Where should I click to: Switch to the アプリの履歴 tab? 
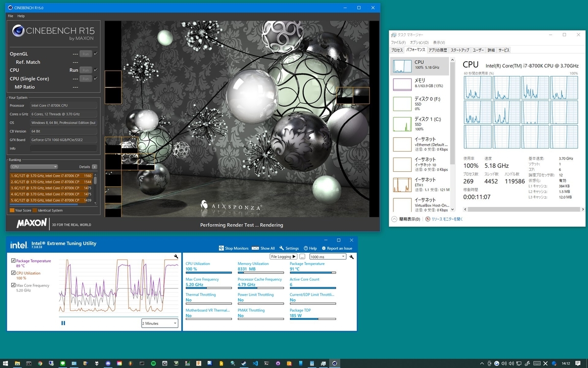tap(438, 50)
